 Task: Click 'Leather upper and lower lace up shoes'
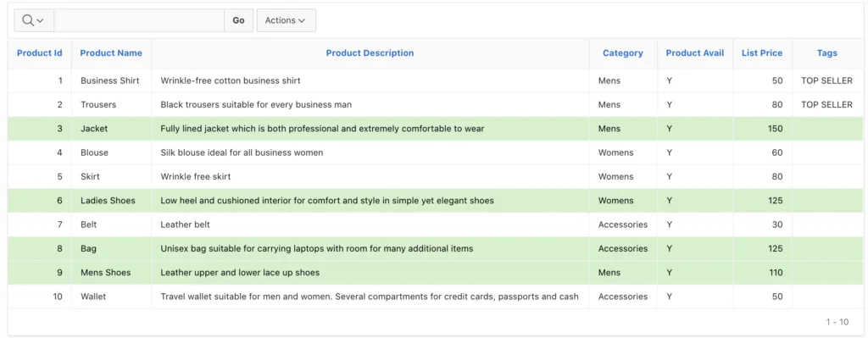[240, 273]
